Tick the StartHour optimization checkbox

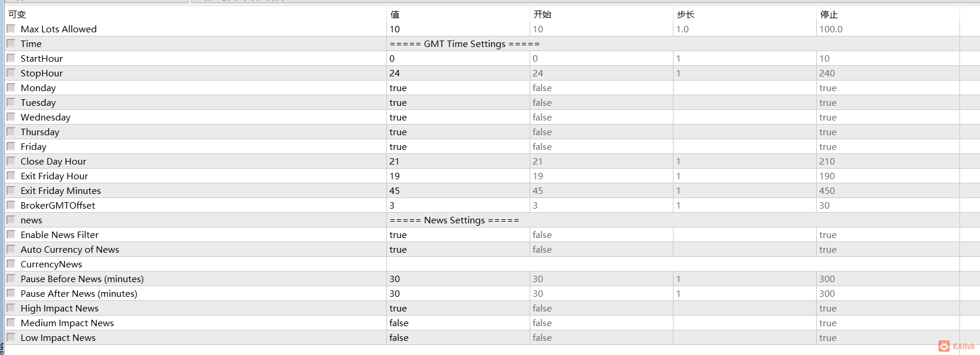tap(11, 58)
